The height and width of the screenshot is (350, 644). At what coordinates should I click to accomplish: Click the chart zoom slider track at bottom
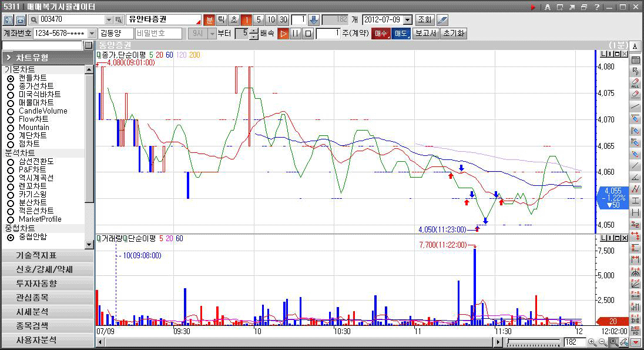click(x=533, y=342)
